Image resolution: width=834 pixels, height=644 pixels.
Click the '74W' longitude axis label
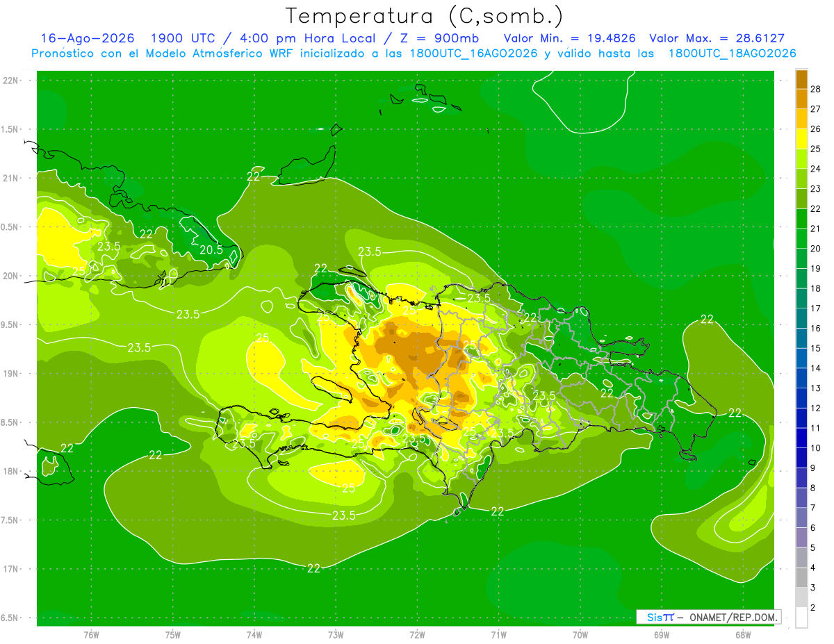(x=254, y=634)
